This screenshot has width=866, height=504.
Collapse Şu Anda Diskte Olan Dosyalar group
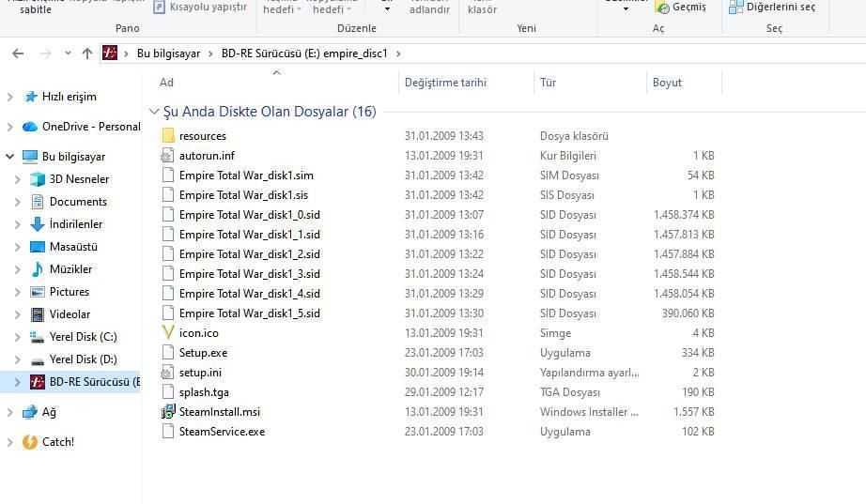click(154, 112)
